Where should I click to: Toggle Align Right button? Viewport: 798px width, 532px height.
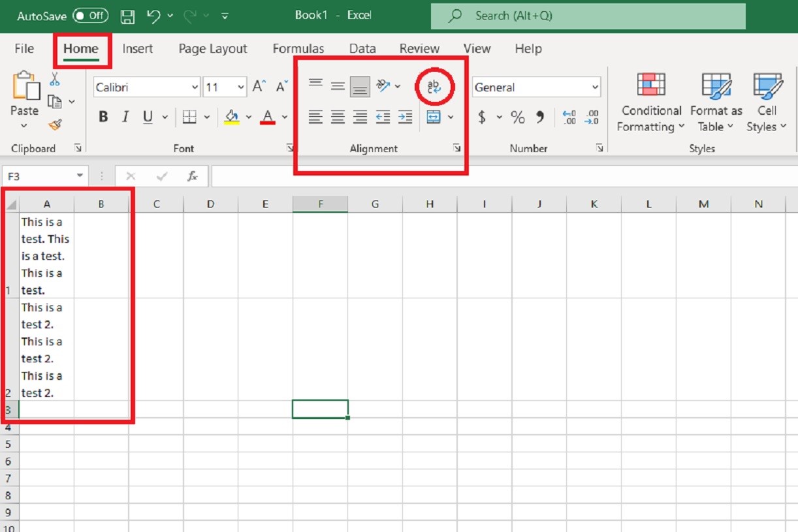tap(360, 117)
